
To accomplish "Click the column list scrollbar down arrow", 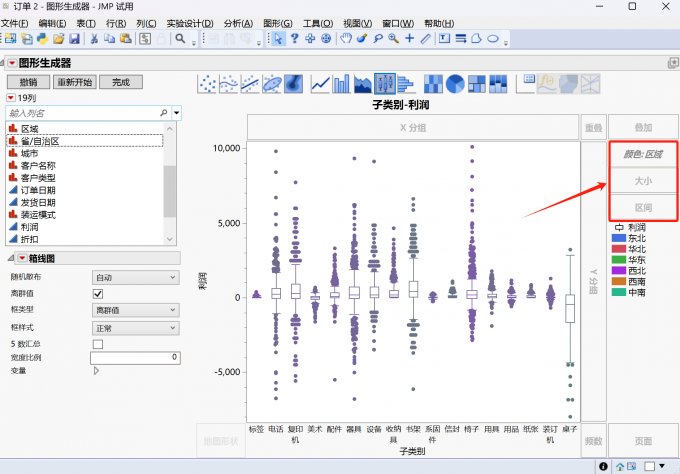I will [170, 239].
